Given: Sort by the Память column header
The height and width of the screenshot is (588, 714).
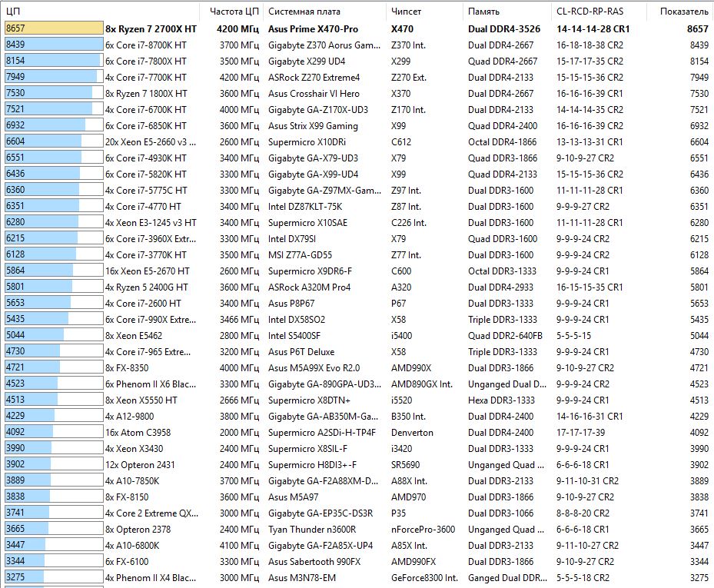Looking at the screenshot, I should pos(507,12).
